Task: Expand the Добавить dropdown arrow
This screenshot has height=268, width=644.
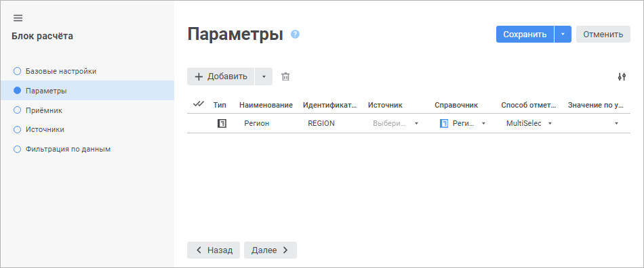Action: pos(264,76)
